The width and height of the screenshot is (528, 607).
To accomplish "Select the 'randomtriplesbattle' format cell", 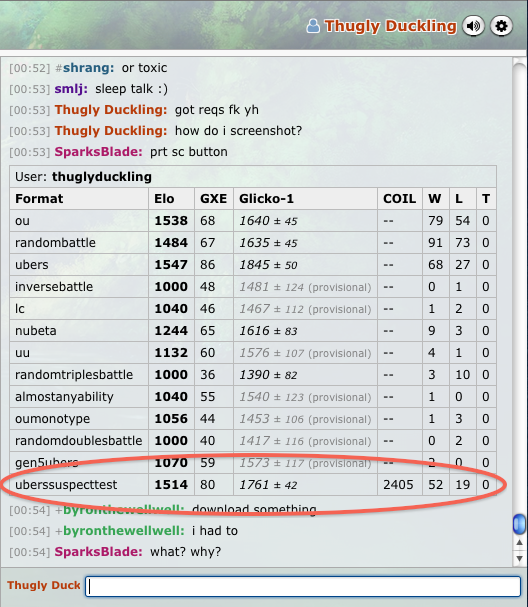I will tap(79, 375).
